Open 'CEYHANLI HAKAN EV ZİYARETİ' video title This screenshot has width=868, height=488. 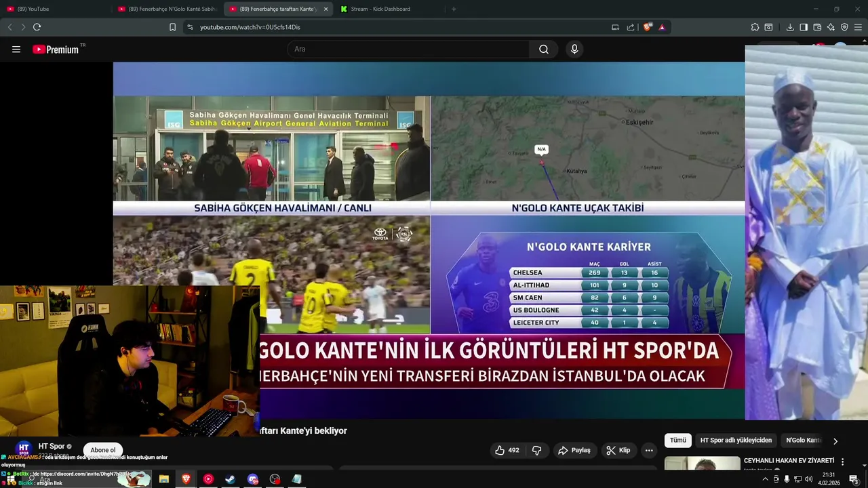(789, 461)
